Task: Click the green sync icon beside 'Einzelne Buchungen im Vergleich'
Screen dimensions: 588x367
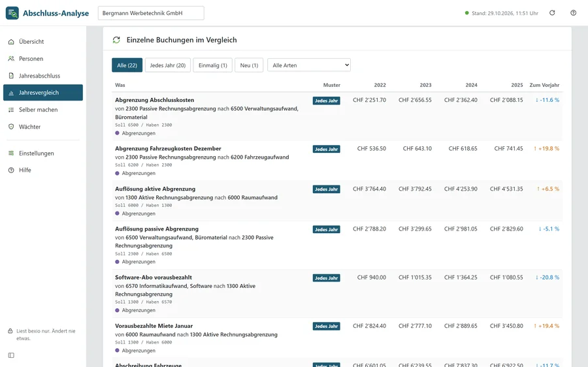Action: 116,40
